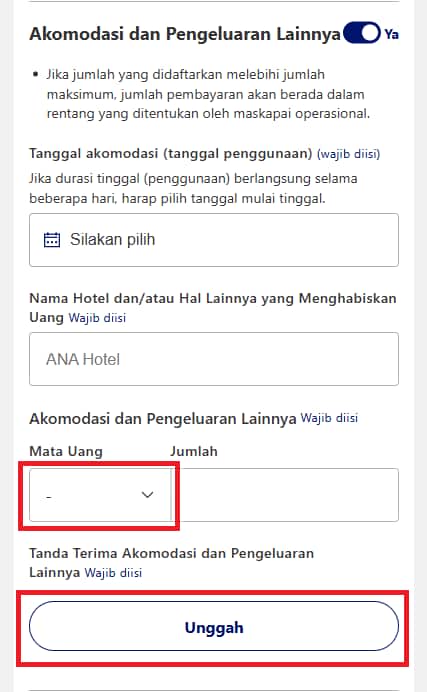Click the Unggah upload button
427x692 pixels.
214,626
